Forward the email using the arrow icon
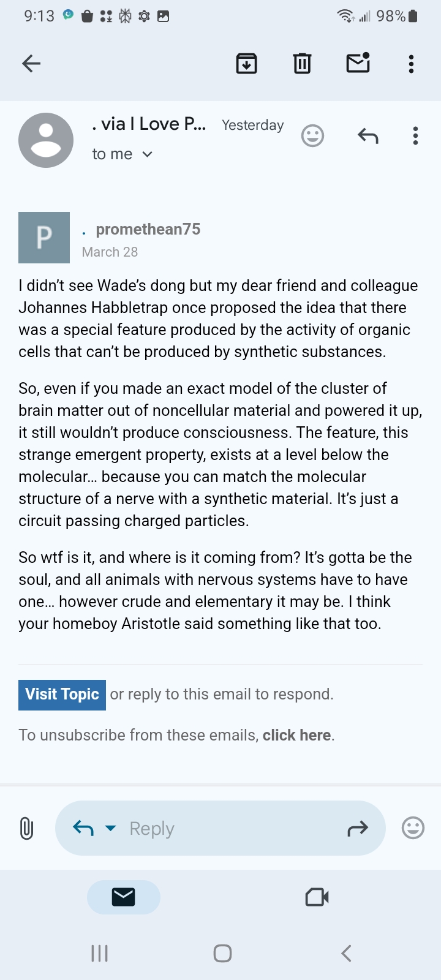 358,829
